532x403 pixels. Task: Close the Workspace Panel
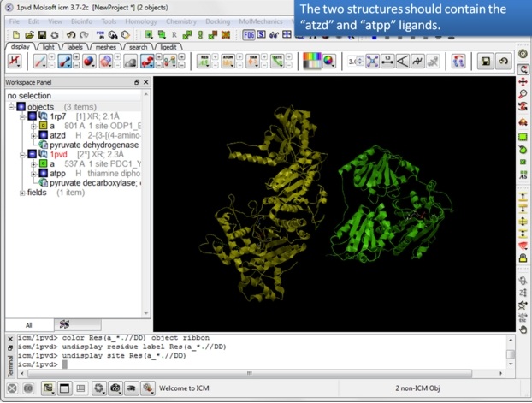[x=146, y=82]
